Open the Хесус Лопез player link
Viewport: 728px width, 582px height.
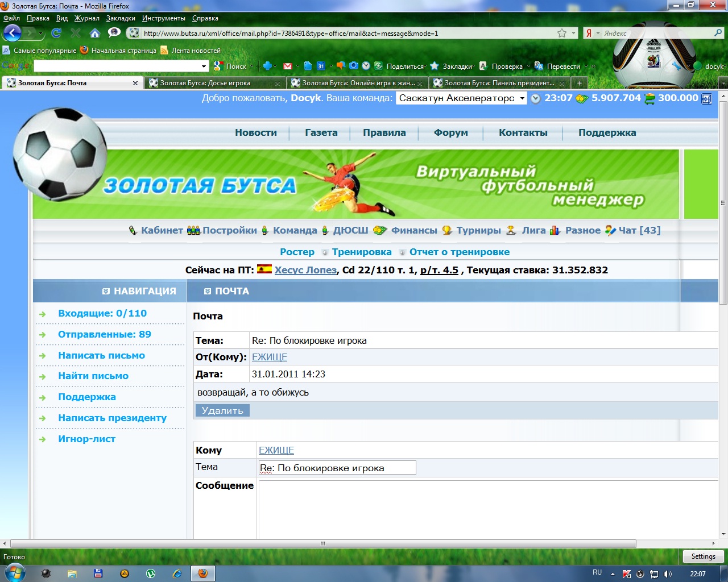(x=305, y=270)
